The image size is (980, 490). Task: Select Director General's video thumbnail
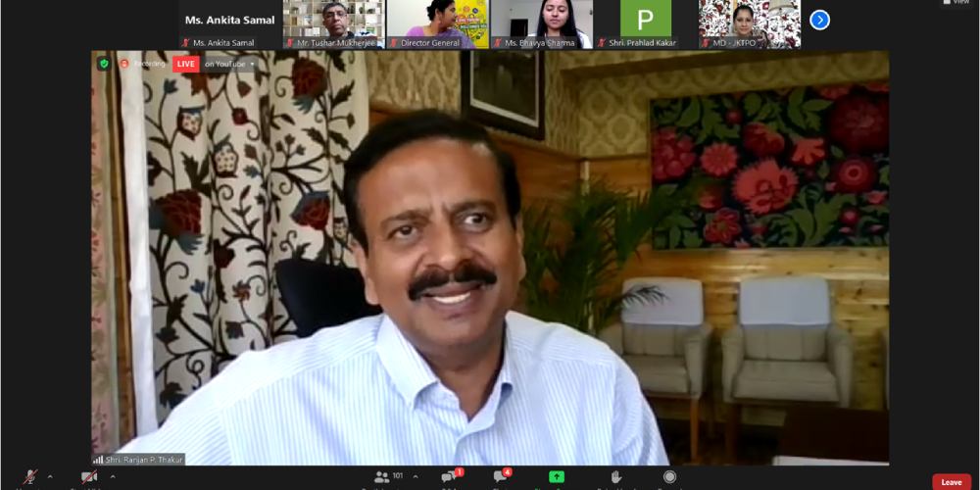(x=437, y=24)
